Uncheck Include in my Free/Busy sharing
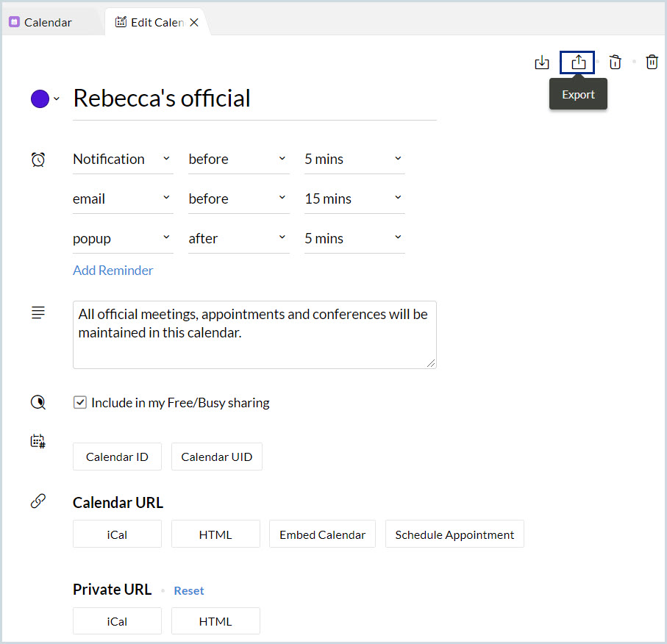The height and width of the screenshot is (644, 667). (80, 403)
